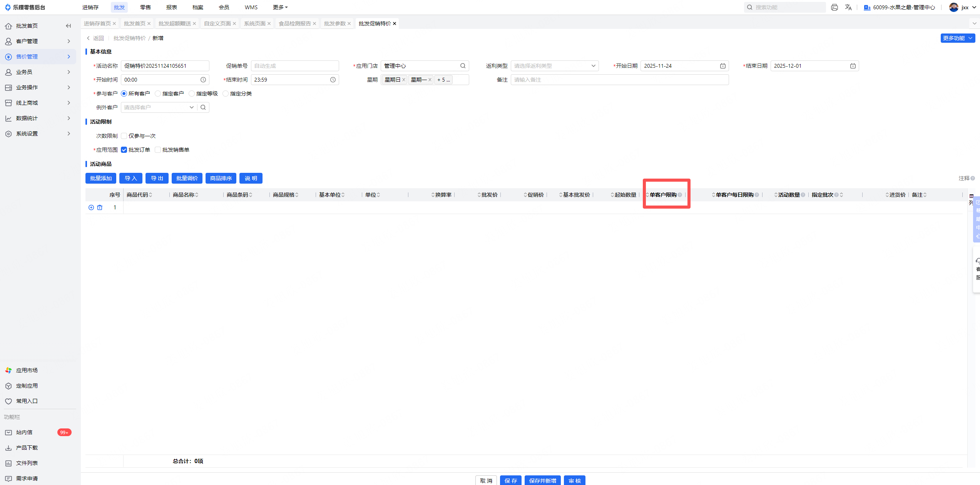Enable 批发销售单 checkbox
Viewport: 980px width, 485px height.
(158, 150)
